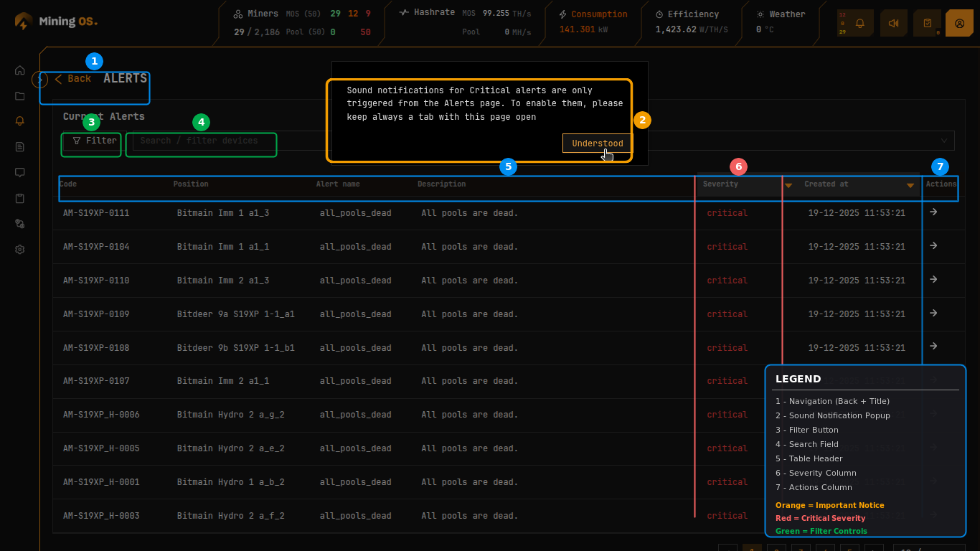Screen dimensions: 980x551
Task: Sort by Created at using its arrow
Action: [x=910, y=185]
